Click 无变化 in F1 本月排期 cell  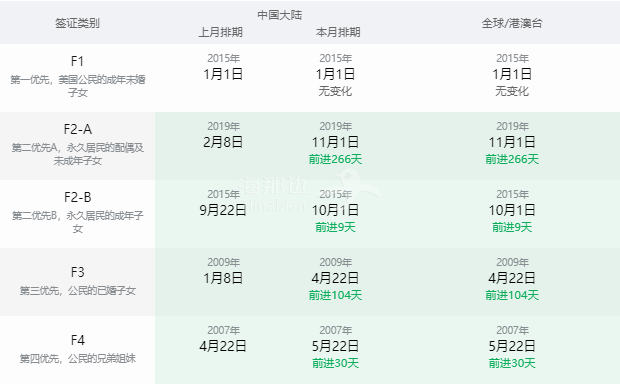[335, 91]
